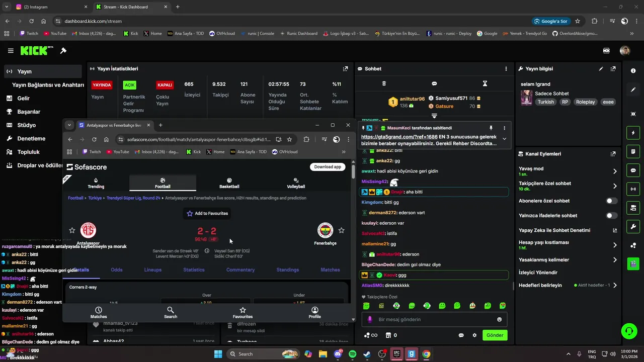
Task: Expand Takipçilere özel sohbet settings
Action: click(x=615, y=186)
